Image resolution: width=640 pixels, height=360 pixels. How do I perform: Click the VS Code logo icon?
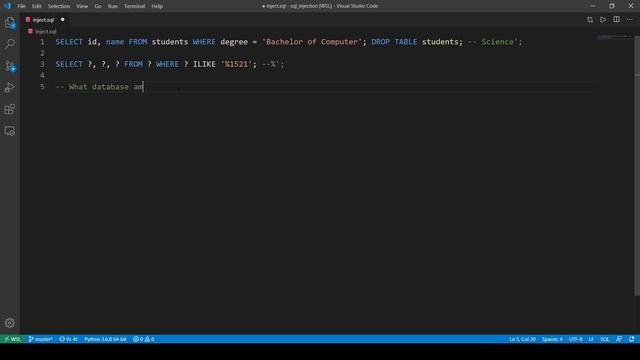[x=7, y=6]
